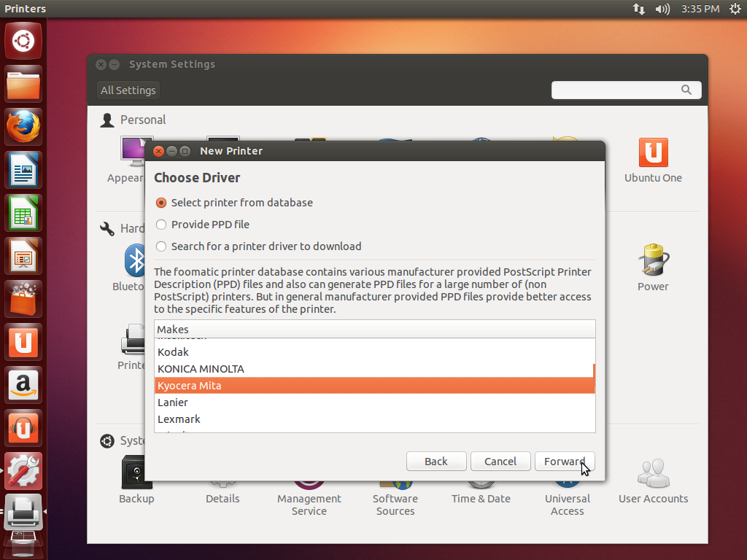Open the Ubuntu Dash home launcher
Viewport: 747px width, 560px height.
23,41
